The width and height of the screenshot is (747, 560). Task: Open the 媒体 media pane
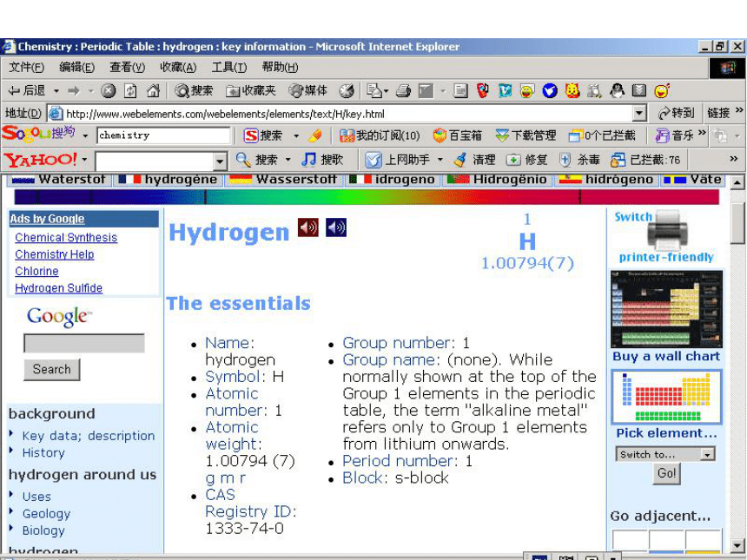(308, 90)
